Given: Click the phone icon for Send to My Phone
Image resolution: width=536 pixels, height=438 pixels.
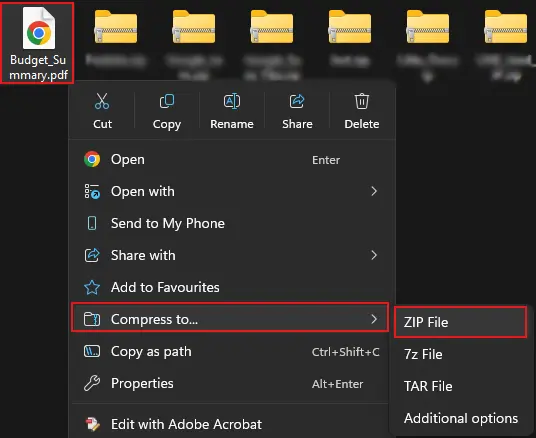Looking at the screenshot, I should pos(92,223).
